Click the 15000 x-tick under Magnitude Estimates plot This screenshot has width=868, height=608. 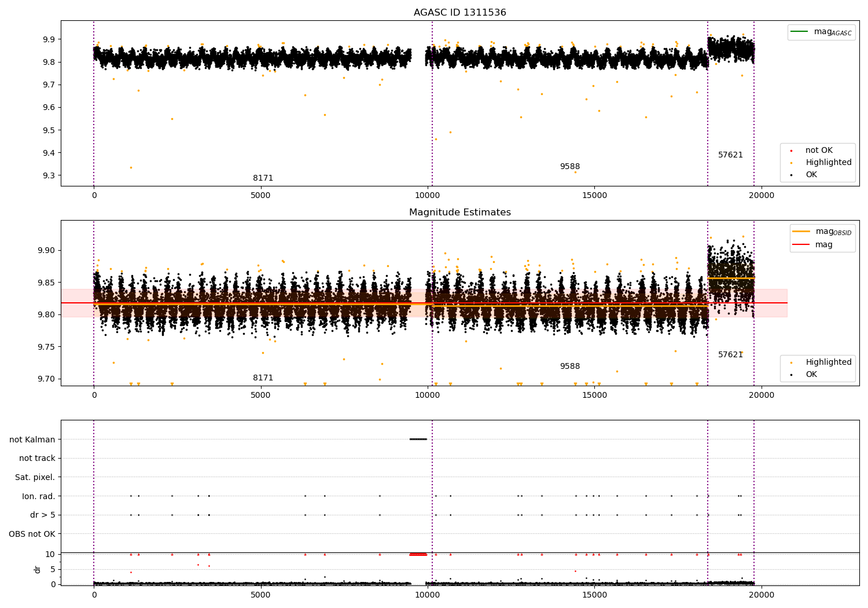594,395
